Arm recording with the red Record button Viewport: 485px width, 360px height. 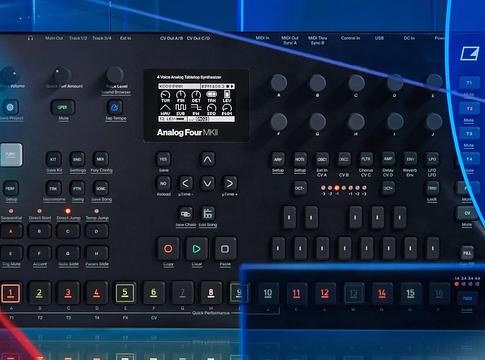(168, 249)
